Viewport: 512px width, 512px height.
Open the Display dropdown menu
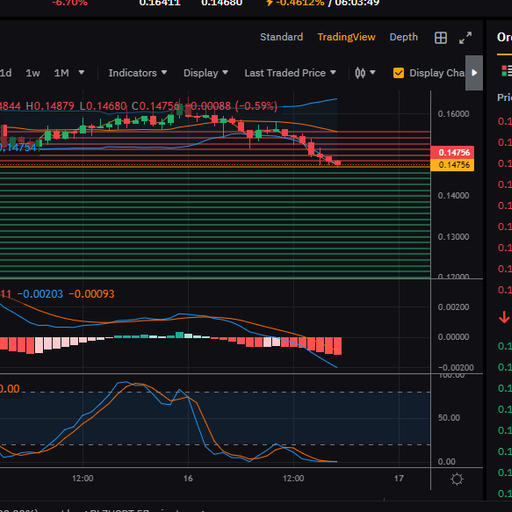tap(206, 73)
